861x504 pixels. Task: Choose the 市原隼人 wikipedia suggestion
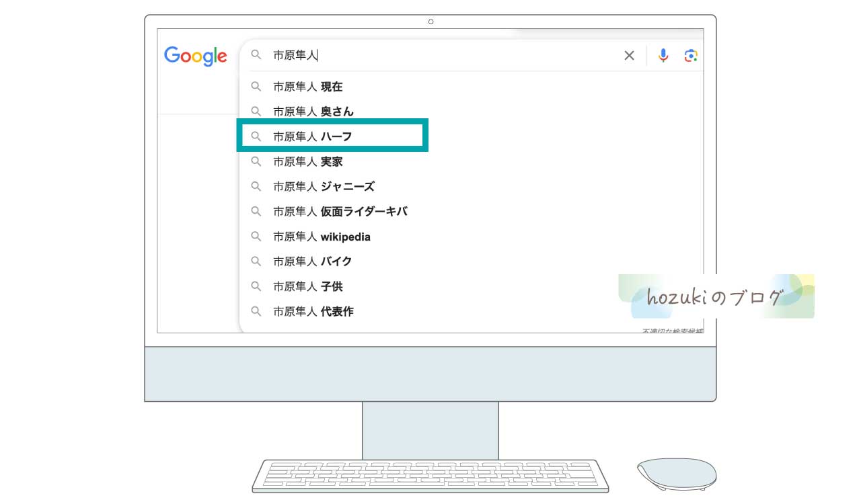click(322, 237)
